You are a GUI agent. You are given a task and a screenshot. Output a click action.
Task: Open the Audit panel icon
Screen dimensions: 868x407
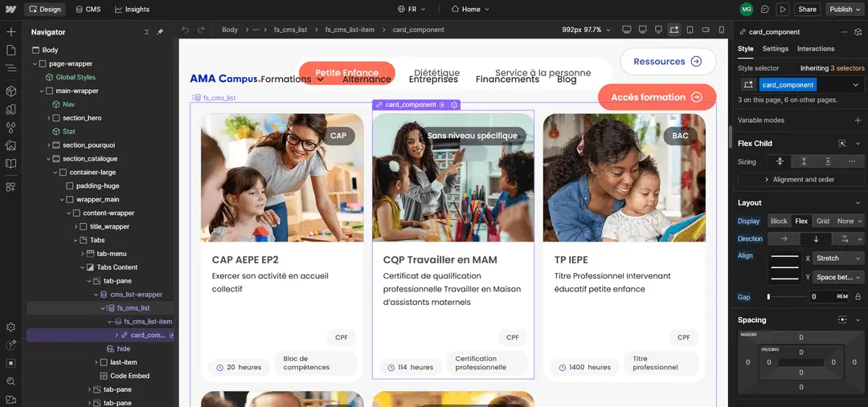10,364
